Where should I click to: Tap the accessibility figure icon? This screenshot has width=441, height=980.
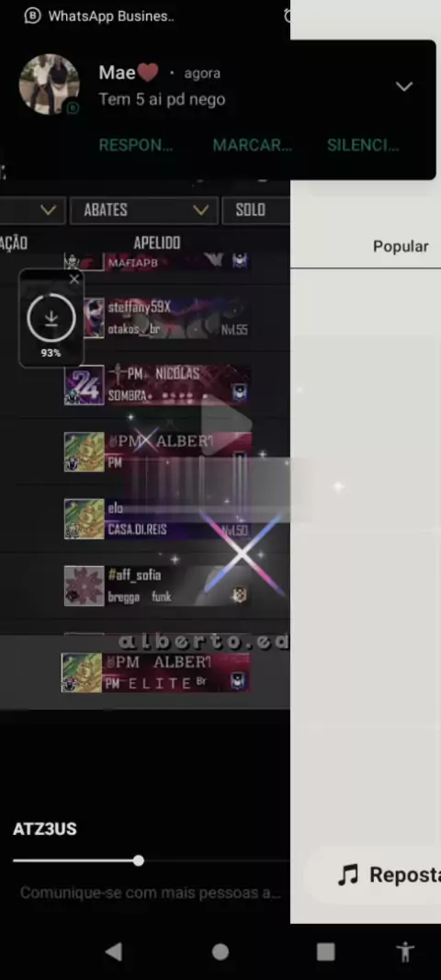coord(405,952)
